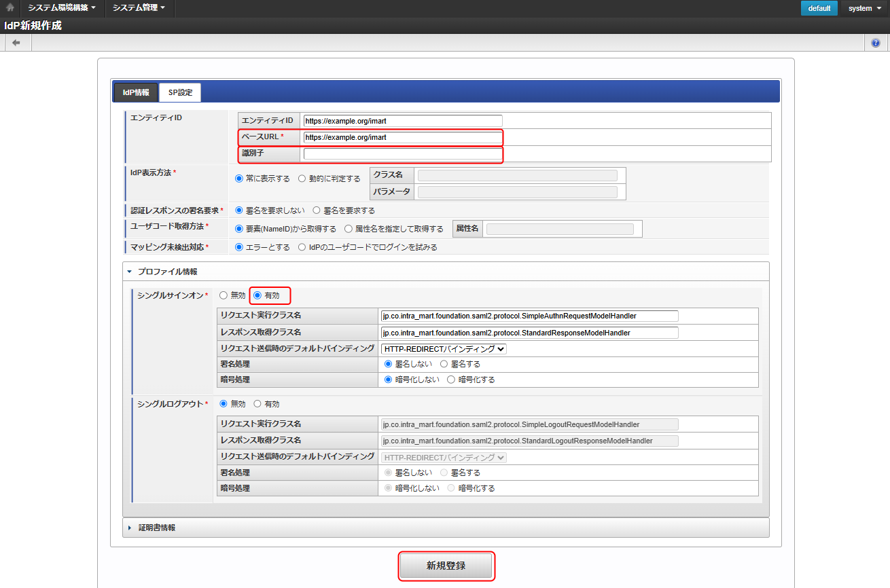Switch to the IdP情報 tab

(135, 91)
